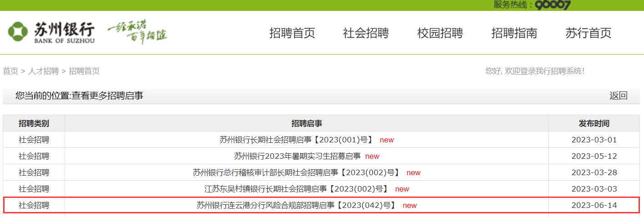
Task: Open 苏州银行总行稽核审计部长期社会招聘启事
Action: point(296,172)
